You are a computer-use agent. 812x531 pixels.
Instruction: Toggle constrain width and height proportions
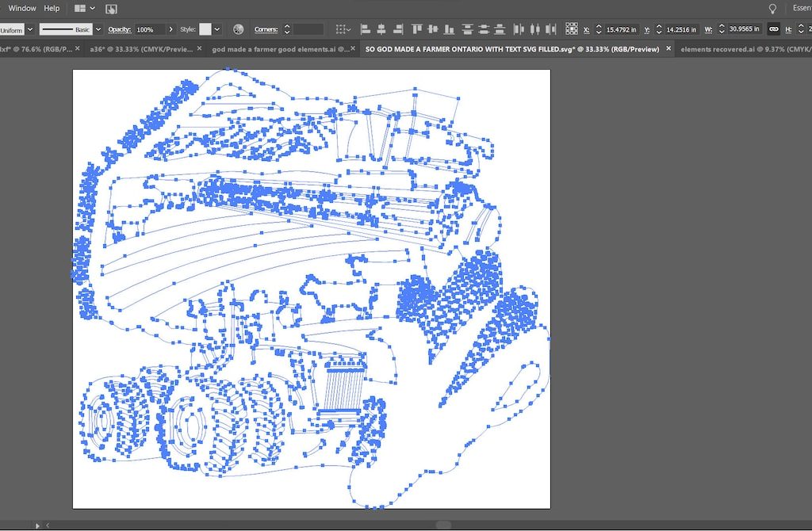[774, 29]
